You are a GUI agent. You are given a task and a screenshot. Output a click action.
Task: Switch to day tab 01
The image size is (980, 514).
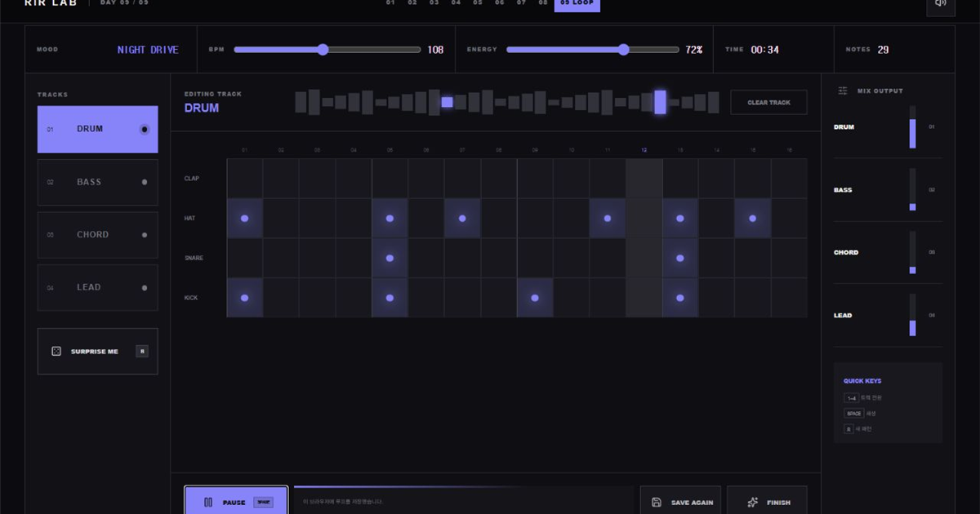tap(390, 3)
